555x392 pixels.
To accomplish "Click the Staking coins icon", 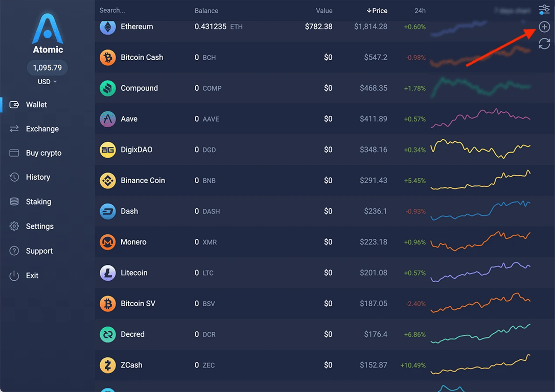I will (14, 202).
